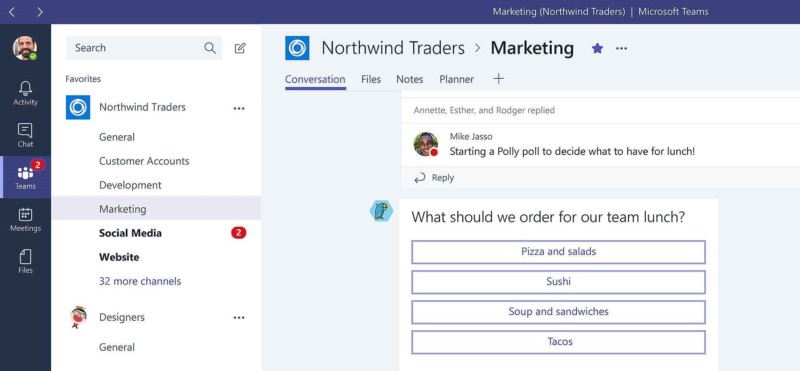800x371 pixels.
Task: Select Northwind Traders team name in sidebar
Action: (142, 107)
